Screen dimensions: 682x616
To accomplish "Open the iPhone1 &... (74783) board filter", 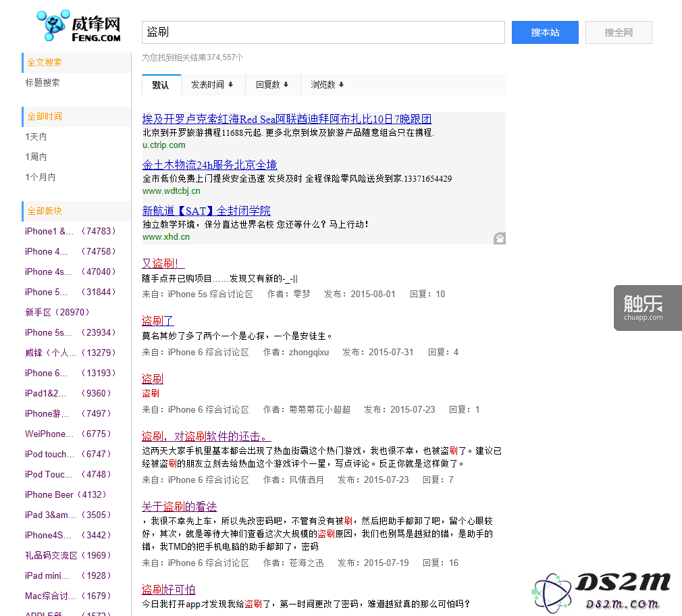I will click(70, 232).
